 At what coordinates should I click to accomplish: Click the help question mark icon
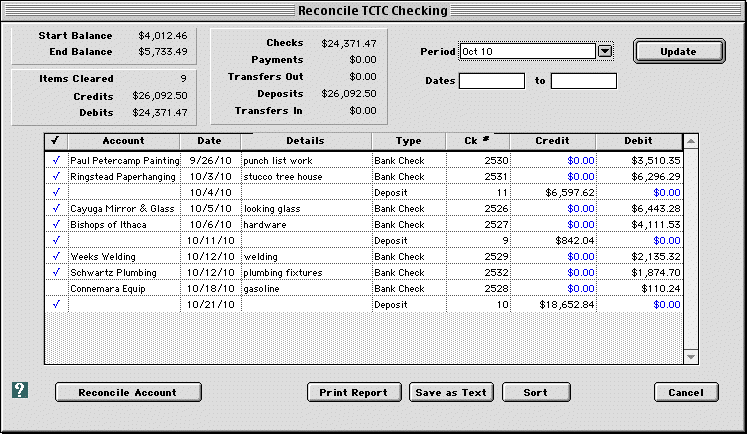[20, 391]
